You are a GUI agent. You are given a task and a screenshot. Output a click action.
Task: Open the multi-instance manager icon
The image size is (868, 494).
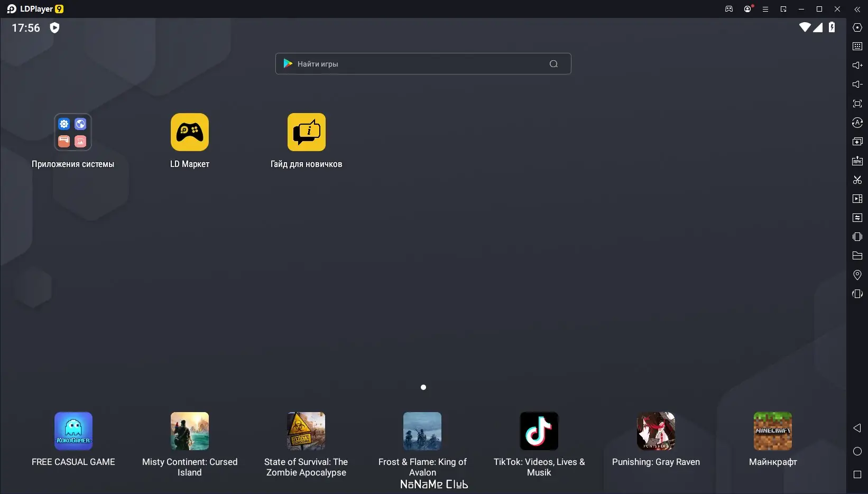(x=857, y=142)
